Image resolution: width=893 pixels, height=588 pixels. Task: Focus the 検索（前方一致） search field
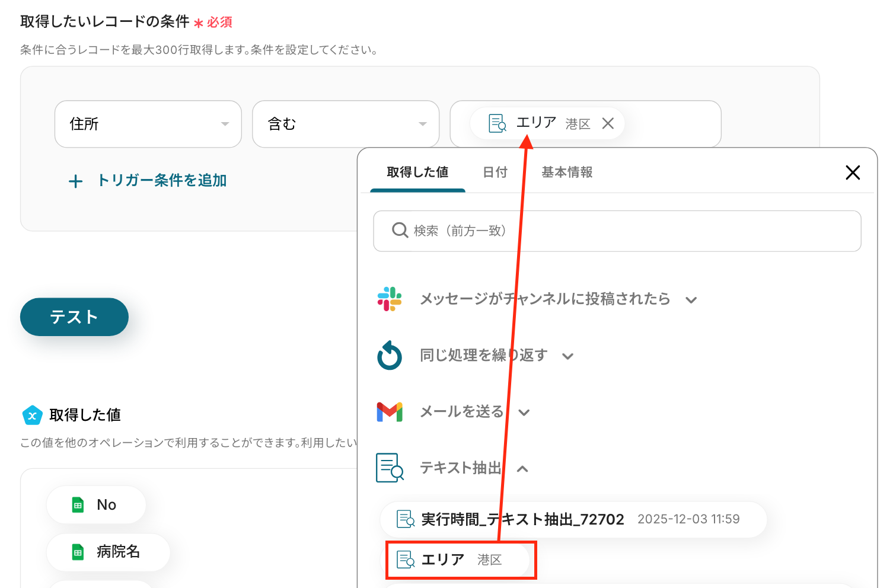[x=617, y=231]
